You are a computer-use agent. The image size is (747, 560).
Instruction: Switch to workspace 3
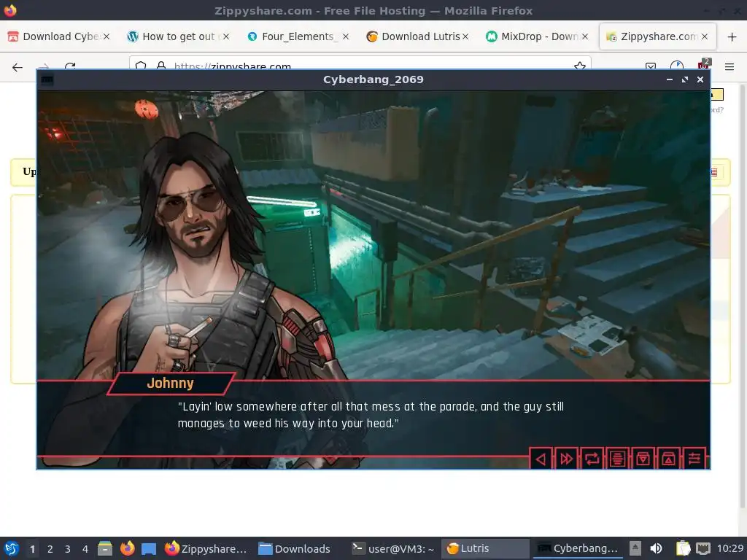[x=68, y=549]
